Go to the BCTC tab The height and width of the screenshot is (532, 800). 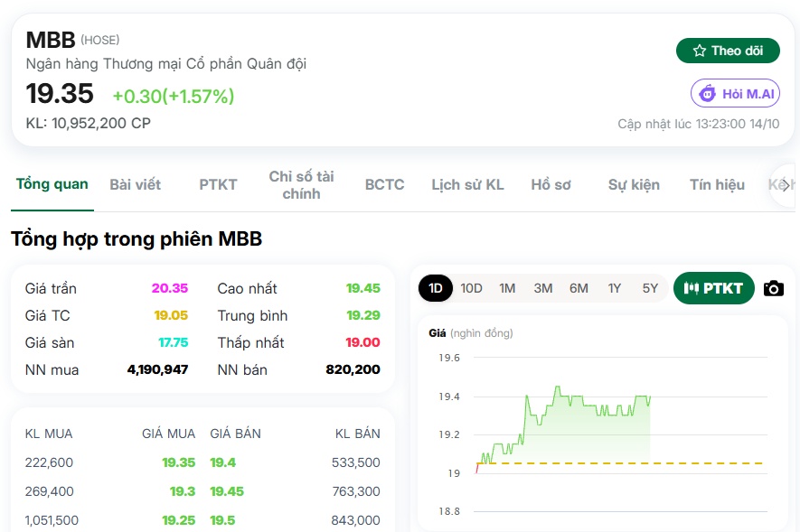[385, 184]
